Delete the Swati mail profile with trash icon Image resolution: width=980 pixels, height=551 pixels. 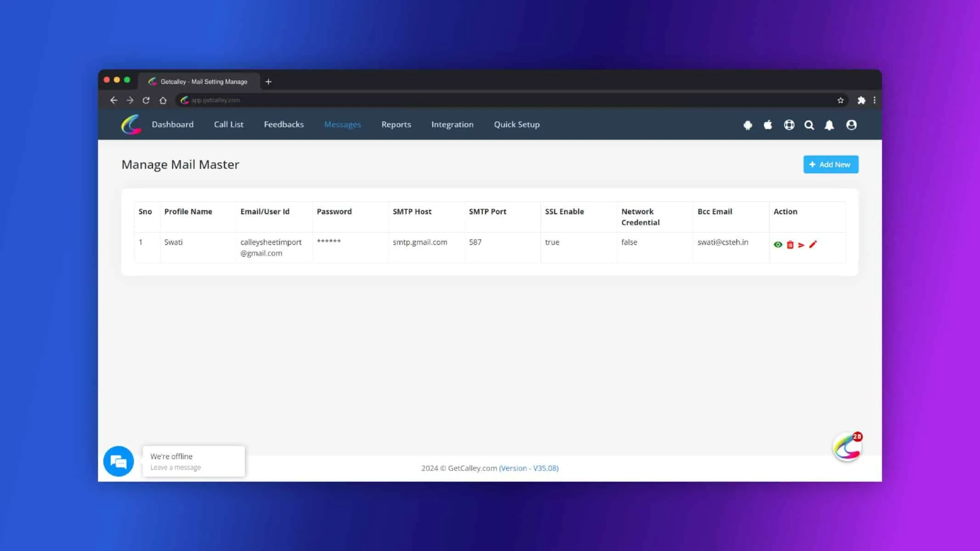(790, 245)
